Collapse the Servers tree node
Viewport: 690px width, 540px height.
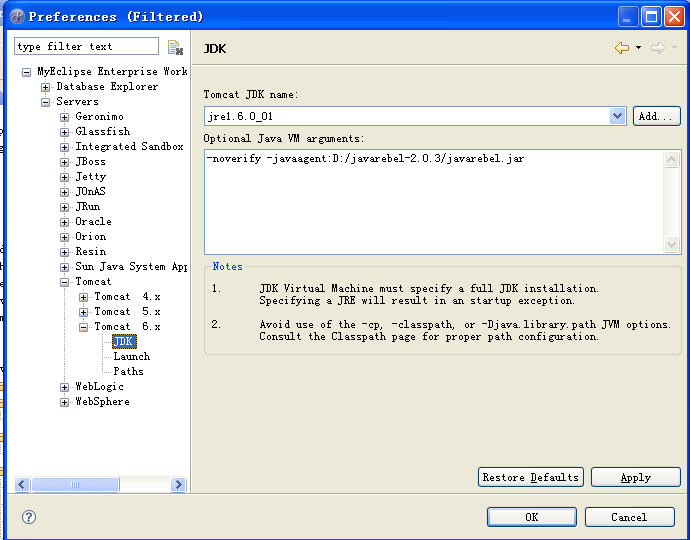pos(45,102)
